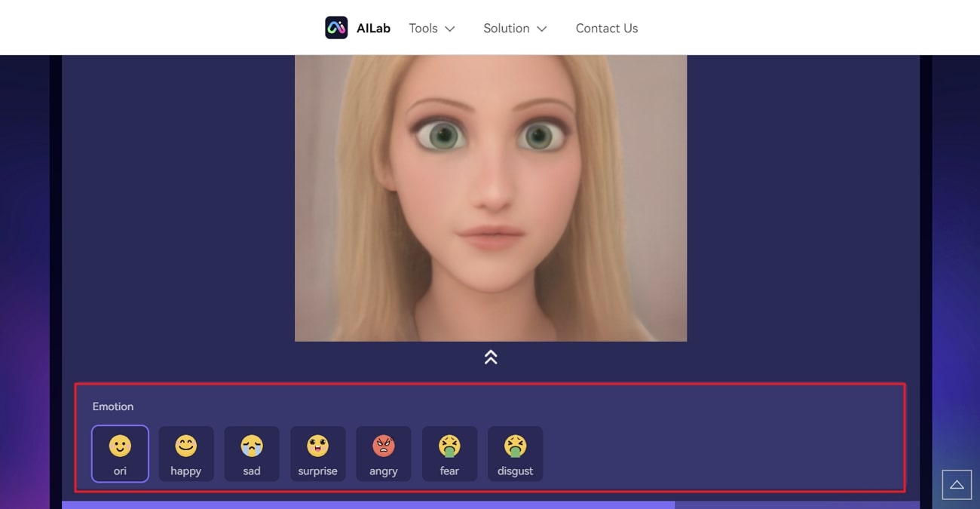This screenshot has width=980, height=509.
Task: Click the AILab logo icon
Action: pyautogui.click(x=336, y=28)
